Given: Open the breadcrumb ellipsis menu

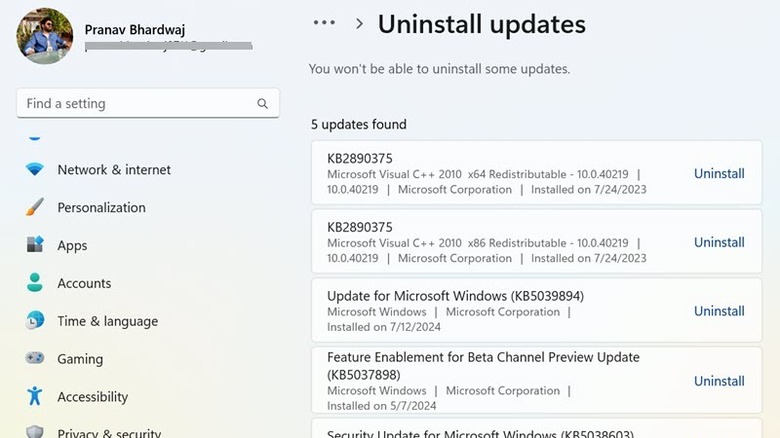Looking at the screenshot, I should pos(324,23).
